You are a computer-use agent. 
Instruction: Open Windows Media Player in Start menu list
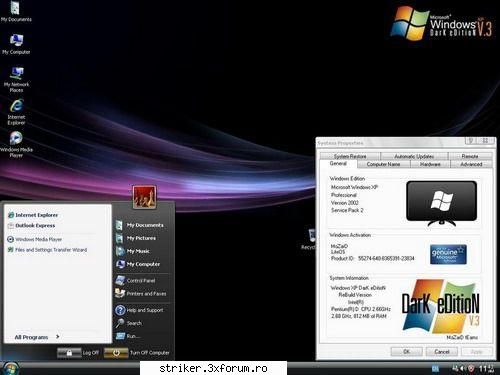[34, 239]
